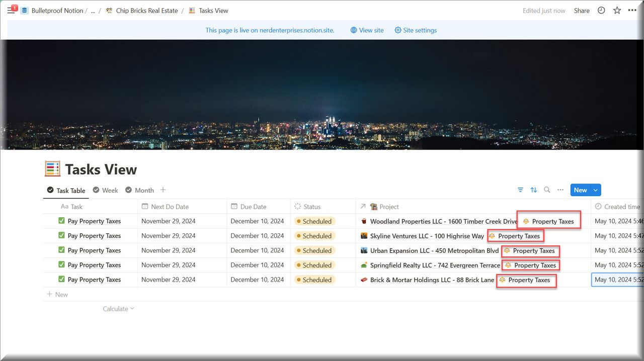Open Due Date column header
644x361 pixels.
[259, 207]
